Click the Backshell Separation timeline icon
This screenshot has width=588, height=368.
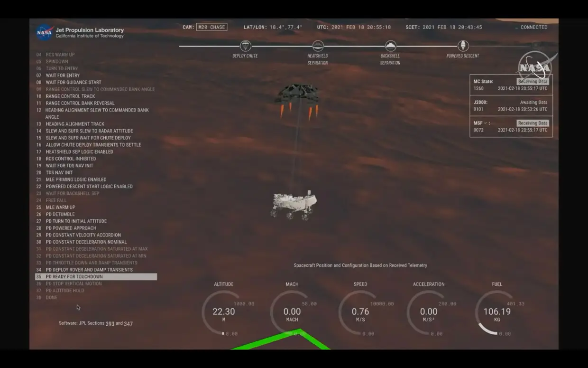pos(390,46)
